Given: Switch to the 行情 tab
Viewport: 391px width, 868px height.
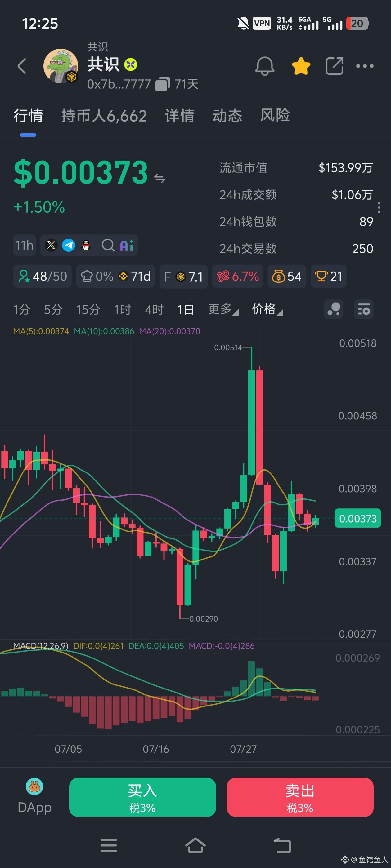Looking at the screenshot, I should point(28,116).
